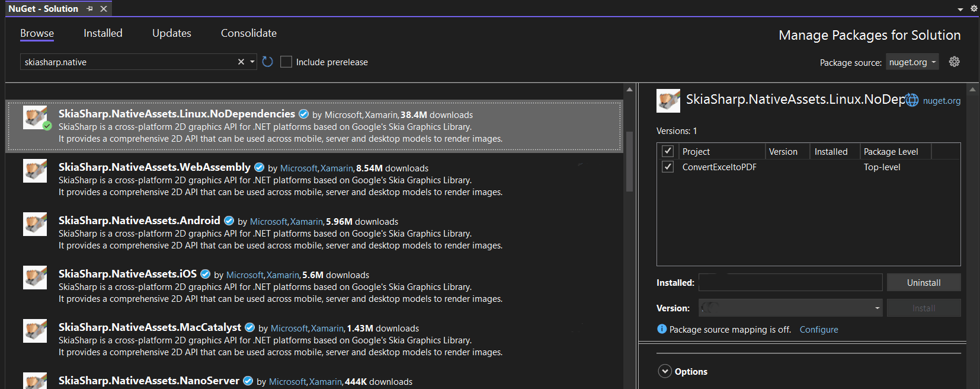Toggle Include prerelease checkbox
This screenshot has width=980, height=389.
point(286,62)
